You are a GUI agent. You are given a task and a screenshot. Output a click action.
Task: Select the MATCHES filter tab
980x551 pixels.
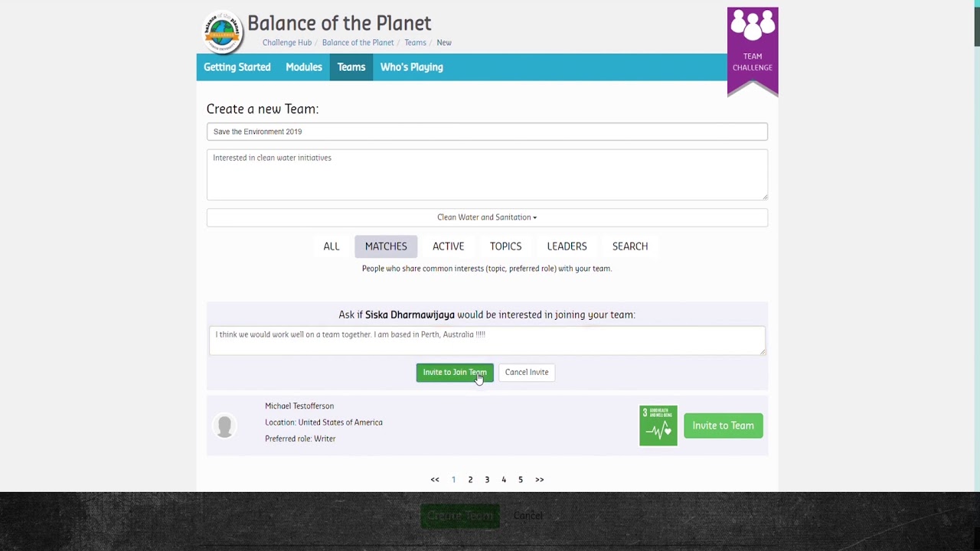pos(386,246)
